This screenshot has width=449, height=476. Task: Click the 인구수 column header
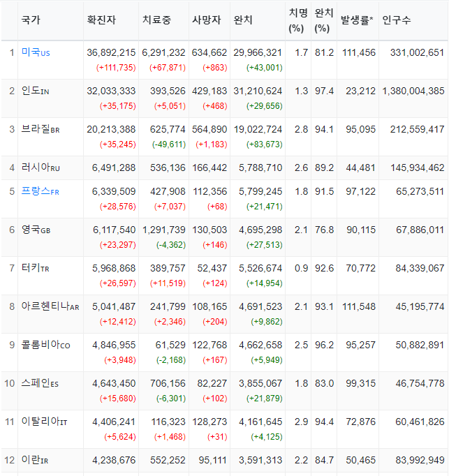coord(396,20)
